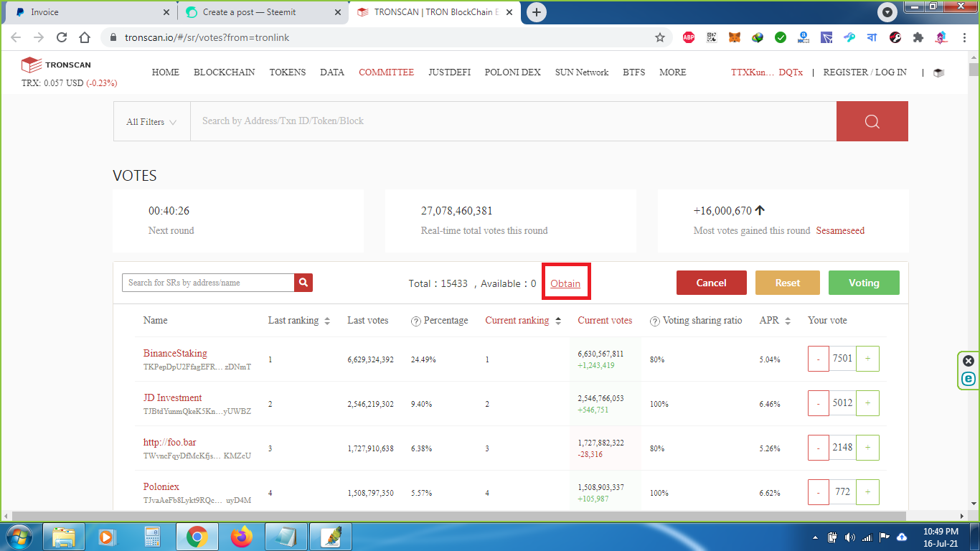Switch to the Invoice tab

[92, 12]
